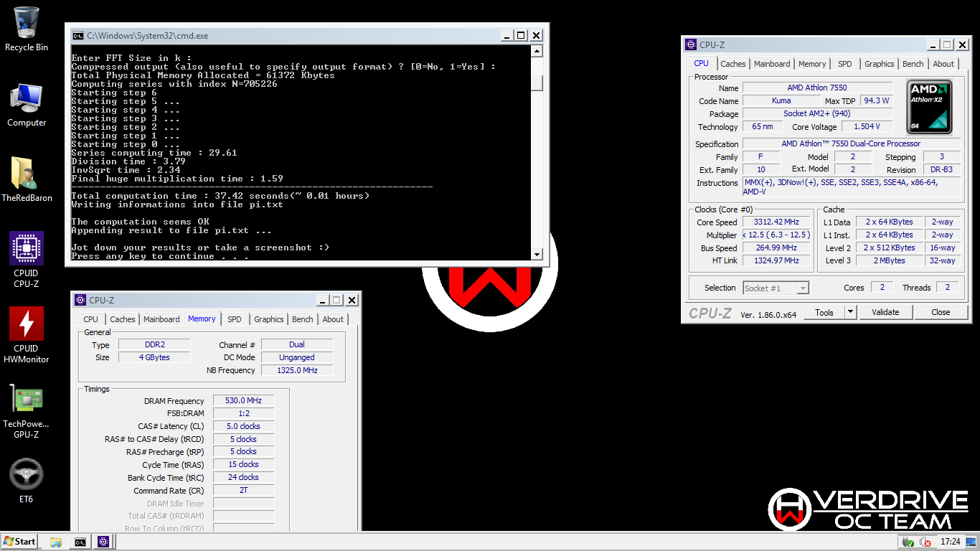Click the Core Speed 3312.42 MHz value
The image size is (980, 551).
(x=776, y=222)
